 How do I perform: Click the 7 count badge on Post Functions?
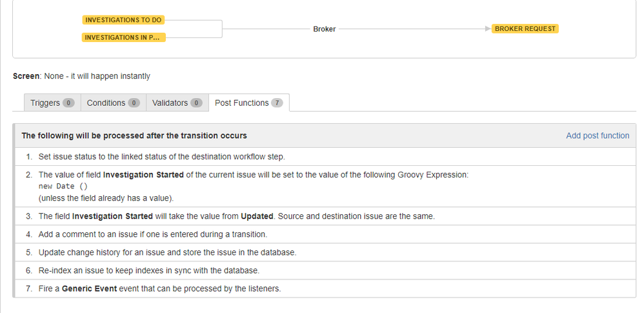coord(277,103)
